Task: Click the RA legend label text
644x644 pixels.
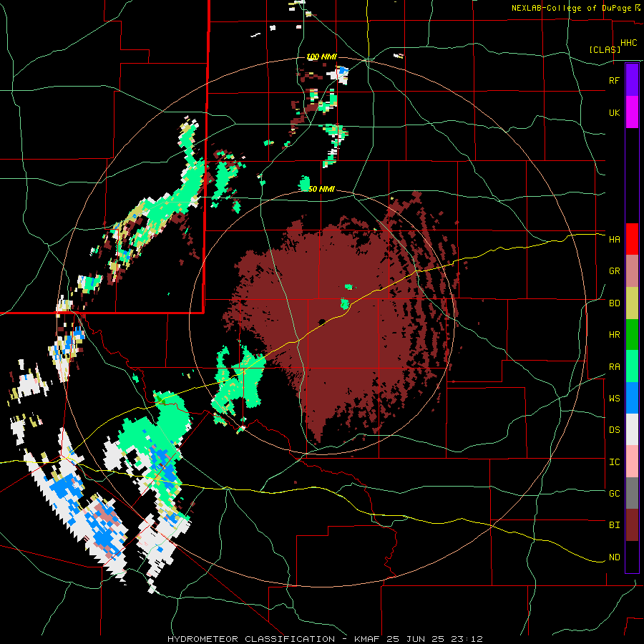Action: pyautogui.click(x=615, y=367)
